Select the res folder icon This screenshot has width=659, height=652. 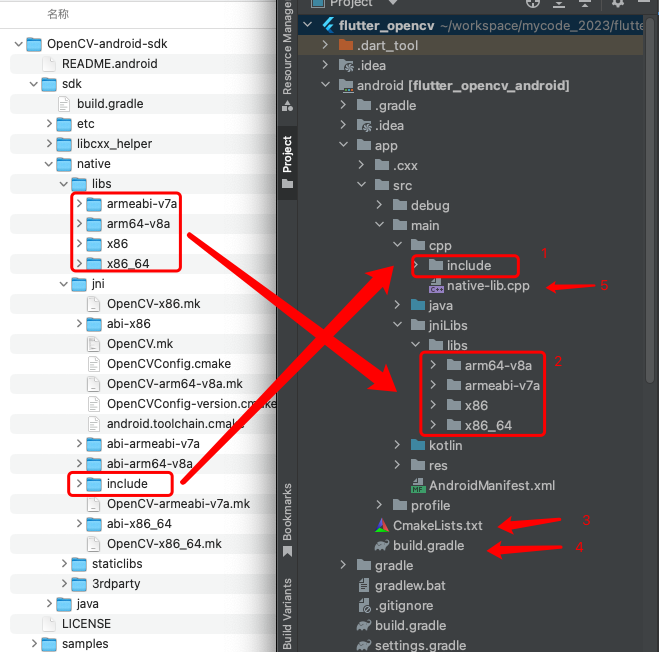tap(418, 465)
